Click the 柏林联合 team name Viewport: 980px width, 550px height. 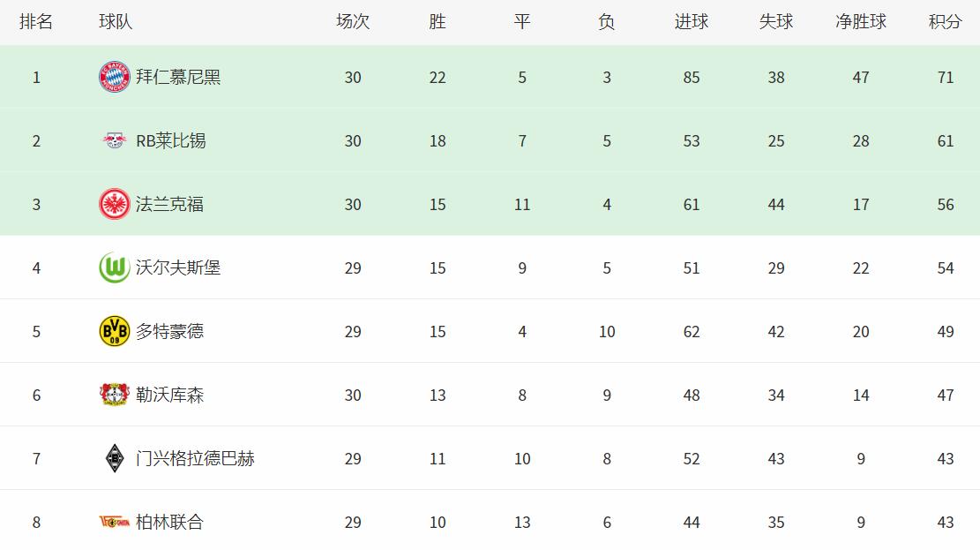[169, 522]
